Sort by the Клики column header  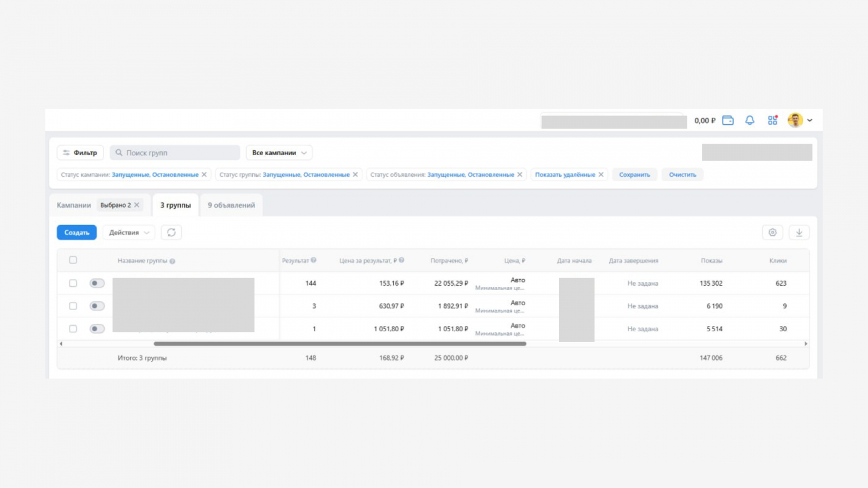pos(778,261)
